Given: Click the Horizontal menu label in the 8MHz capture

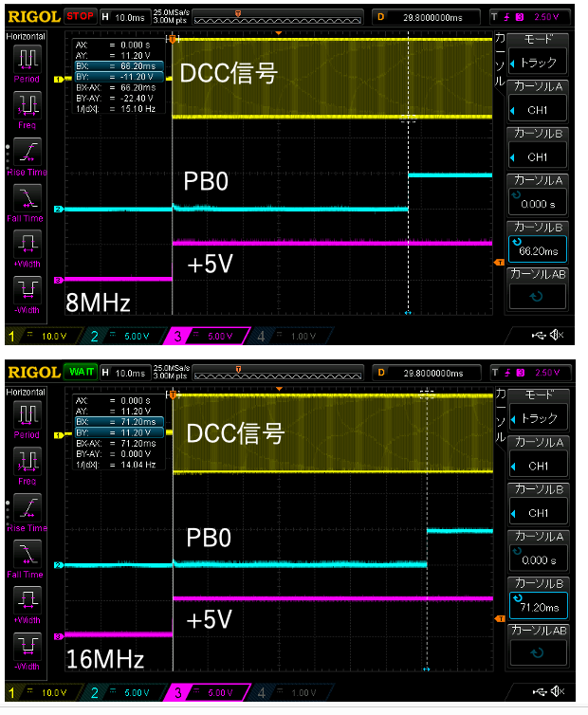Looking at the screenshot, I should (x=26, y=36).
